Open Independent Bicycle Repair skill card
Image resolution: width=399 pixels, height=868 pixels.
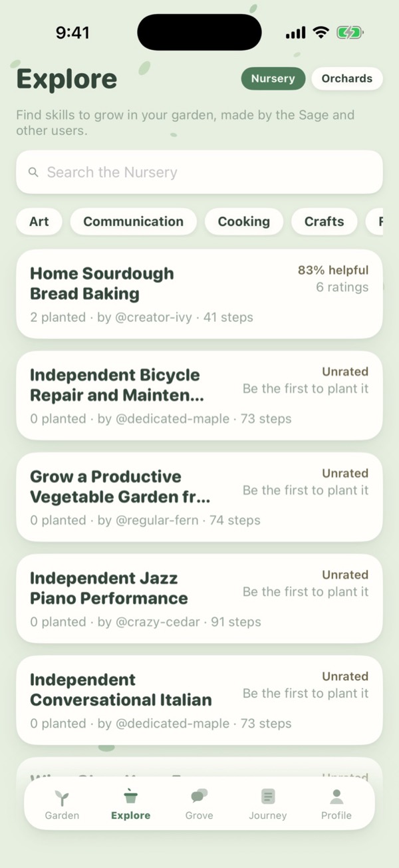[x=199, y=396]
